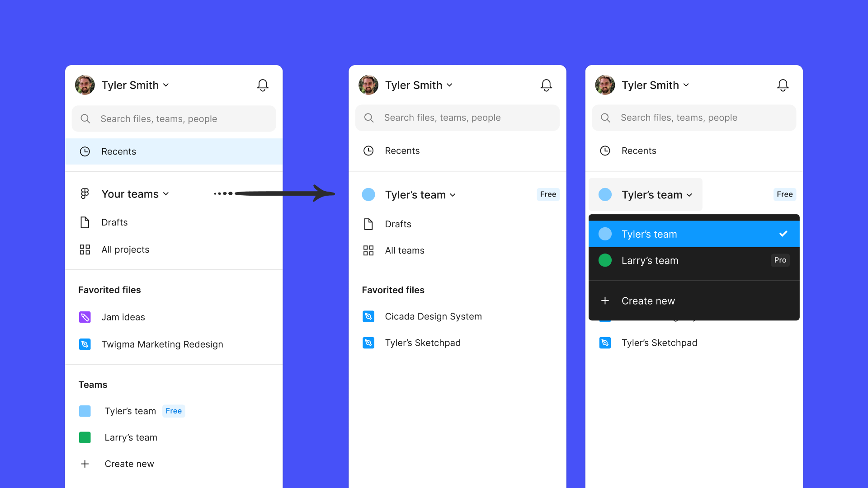Click the Cicada Design System file icon

point(368,316)
